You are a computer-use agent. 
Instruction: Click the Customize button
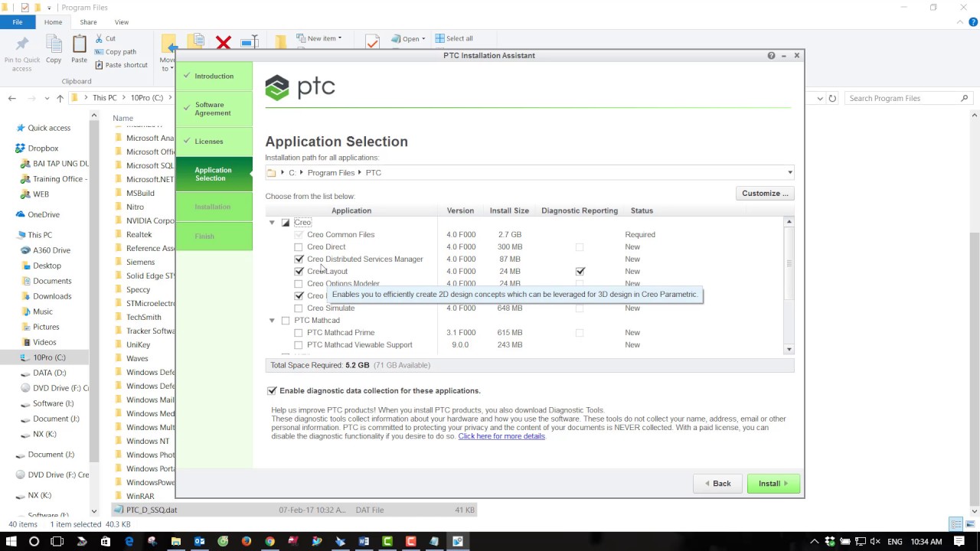[765, 194]
